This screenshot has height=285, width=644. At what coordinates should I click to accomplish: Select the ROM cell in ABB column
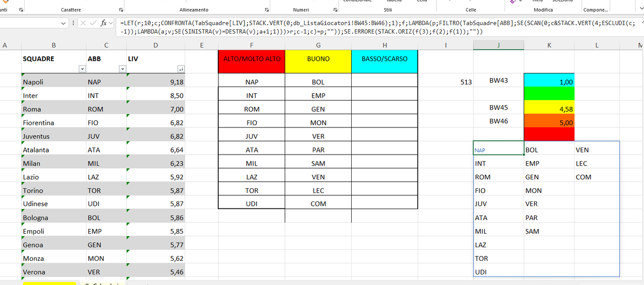coord(106,107)
